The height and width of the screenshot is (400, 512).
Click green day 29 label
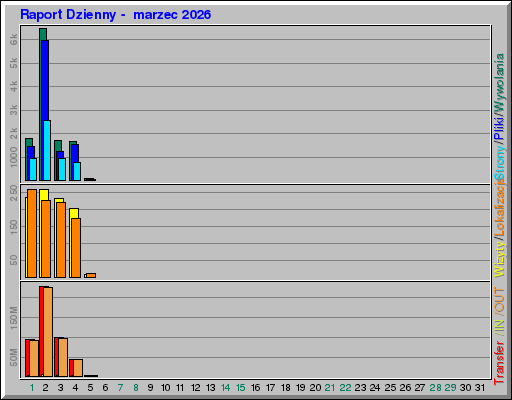click(x=450, y=388)
